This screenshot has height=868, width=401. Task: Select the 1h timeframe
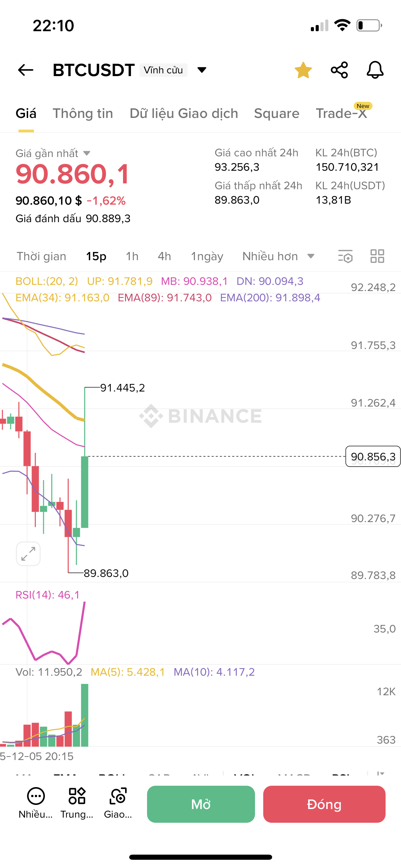click(132, 256)
